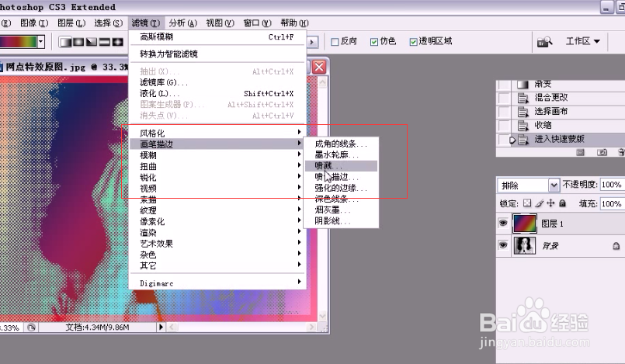Set history brush source box beside 收缩
The width and height of the screenshot is (625, 364).
[504, 126]
